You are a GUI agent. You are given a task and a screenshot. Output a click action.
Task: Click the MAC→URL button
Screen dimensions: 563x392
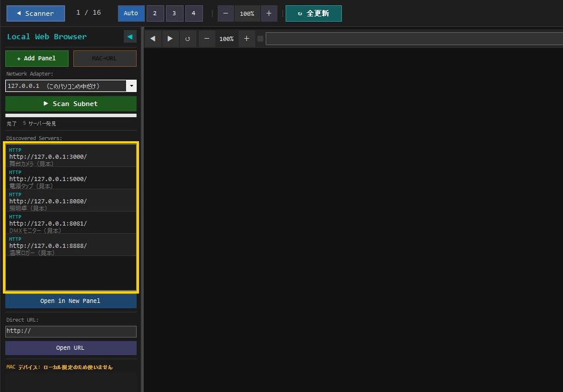[105, 59]
